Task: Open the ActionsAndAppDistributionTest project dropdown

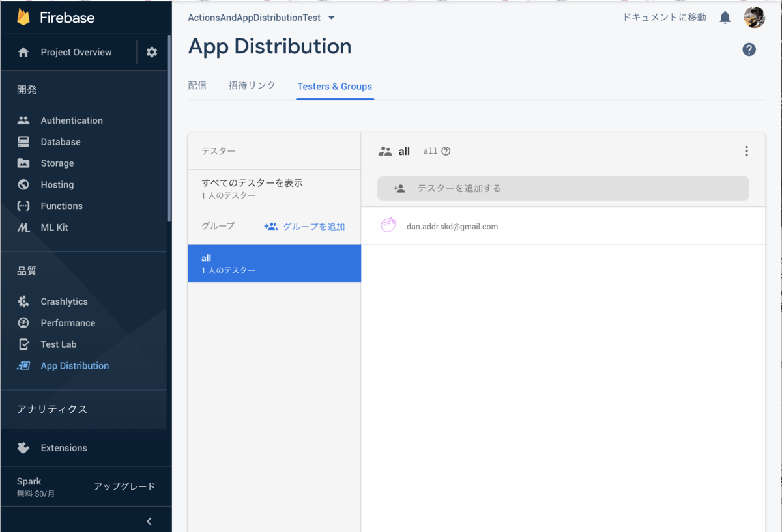Action: pyautogui.click(x=261, y=18)
